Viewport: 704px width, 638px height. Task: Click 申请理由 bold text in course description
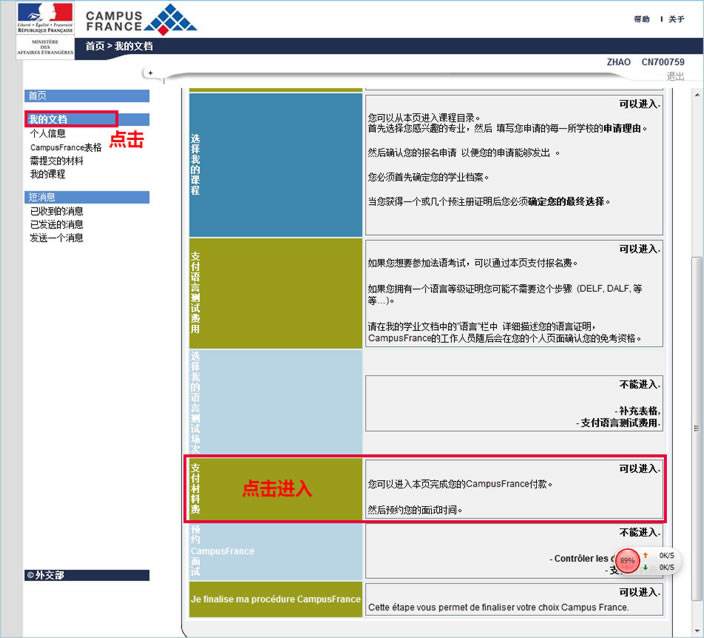point(622,128)
